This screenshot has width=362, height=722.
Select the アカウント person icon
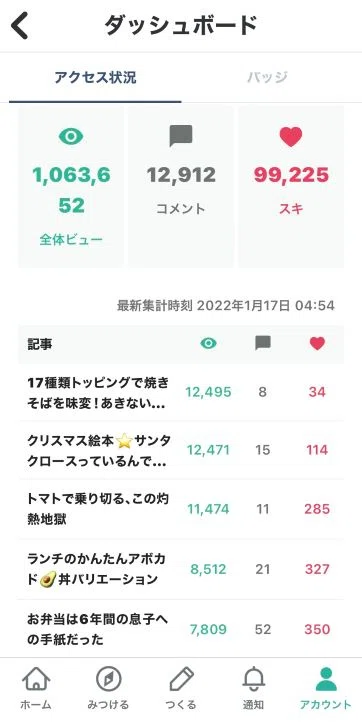click(326, 679)
